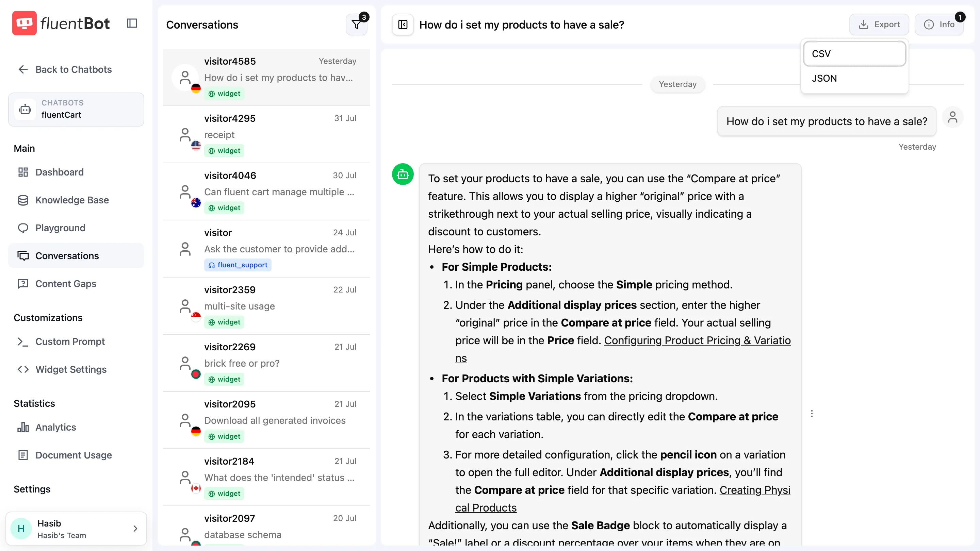
Task: Click the user avatar next to the question
Action: point(953,117)
